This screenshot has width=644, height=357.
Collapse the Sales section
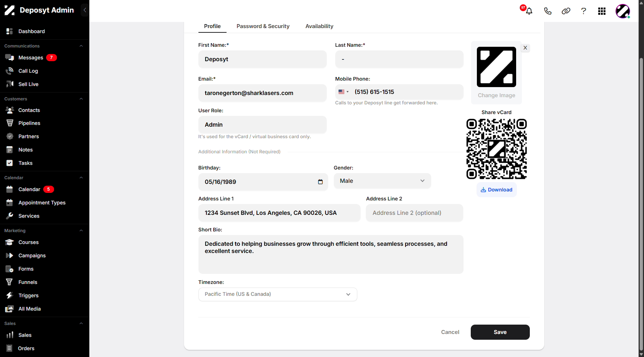point(81,324)
